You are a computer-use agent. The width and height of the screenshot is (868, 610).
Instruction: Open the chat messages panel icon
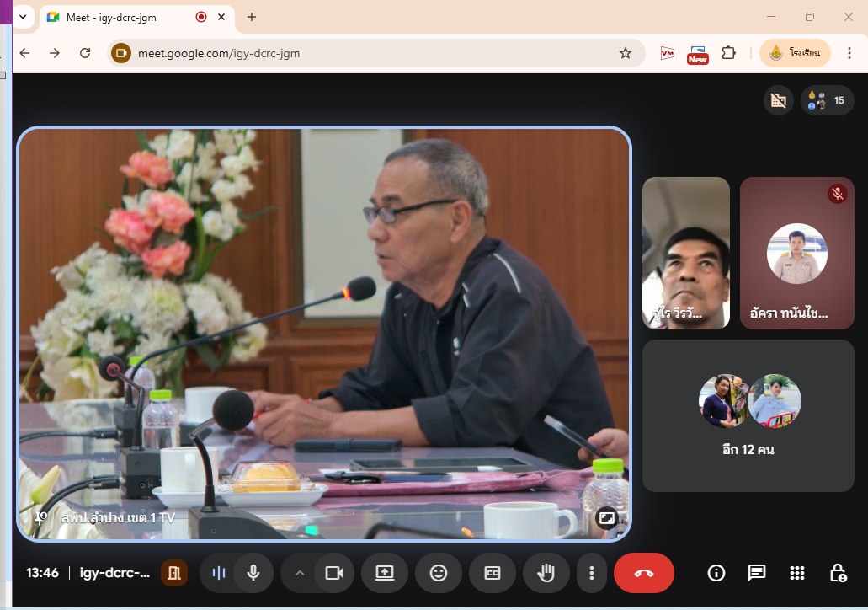pos(757,573)
